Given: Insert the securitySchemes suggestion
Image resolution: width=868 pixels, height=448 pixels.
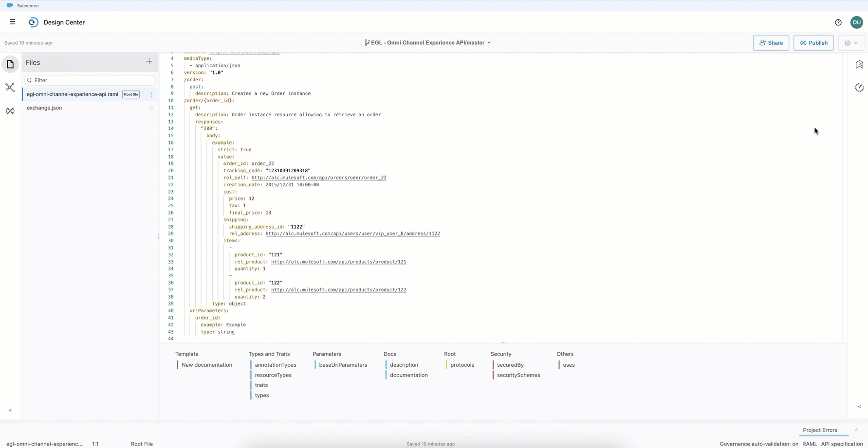Looking at the screenshot, I should pos(518,375).
